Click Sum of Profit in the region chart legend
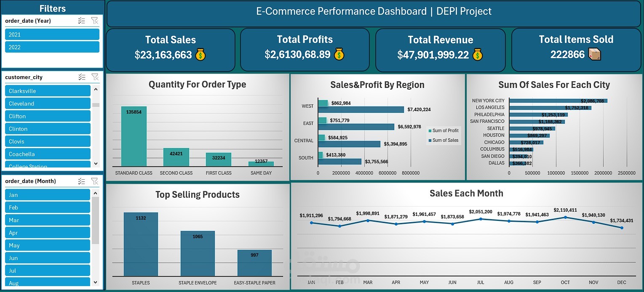 (x=444, y=131)
